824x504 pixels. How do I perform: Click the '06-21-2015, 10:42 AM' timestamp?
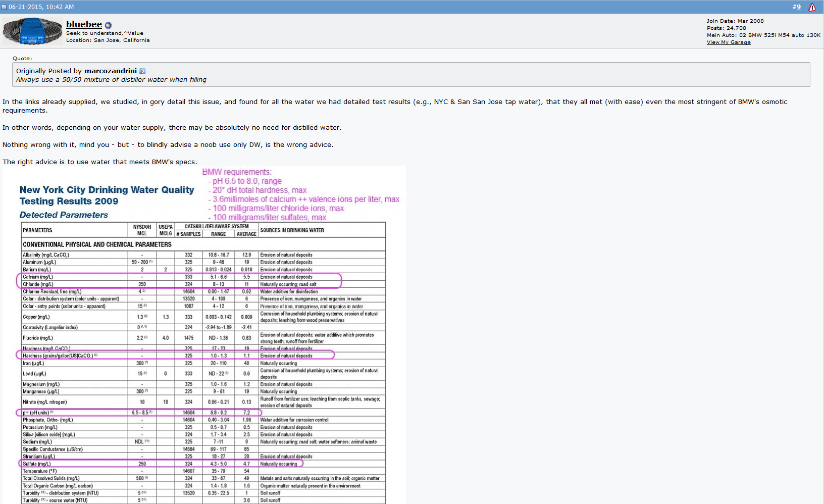(x=41, y=7)
